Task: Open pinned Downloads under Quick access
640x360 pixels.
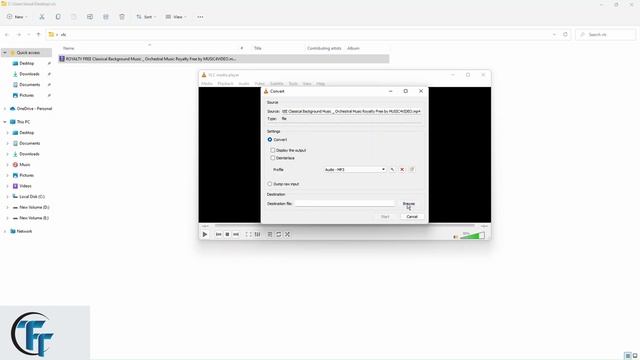Action: coord(29,74)
